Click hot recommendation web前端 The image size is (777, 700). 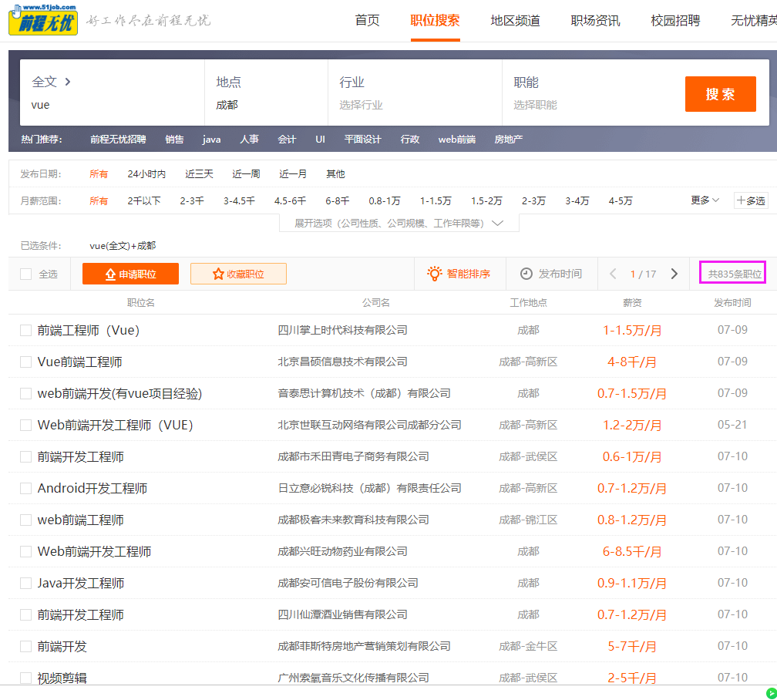pyautogui.click(x=457, y=140)
